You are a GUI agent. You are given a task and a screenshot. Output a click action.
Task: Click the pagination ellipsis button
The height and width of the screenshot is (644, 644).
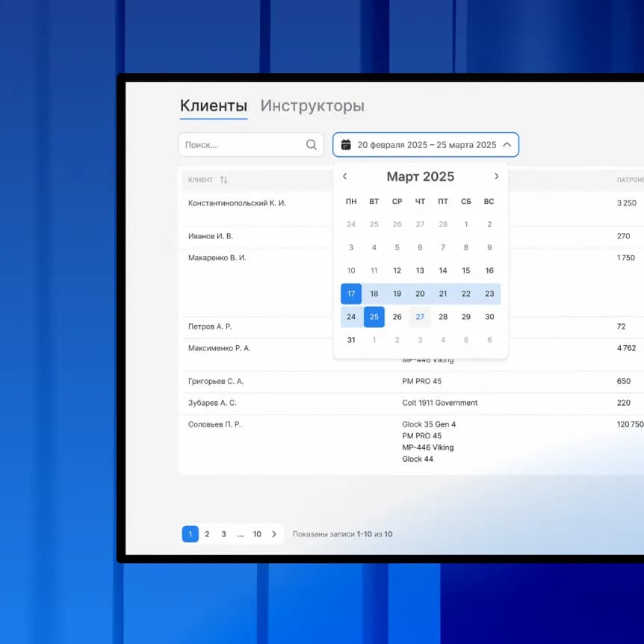point(240,534)
